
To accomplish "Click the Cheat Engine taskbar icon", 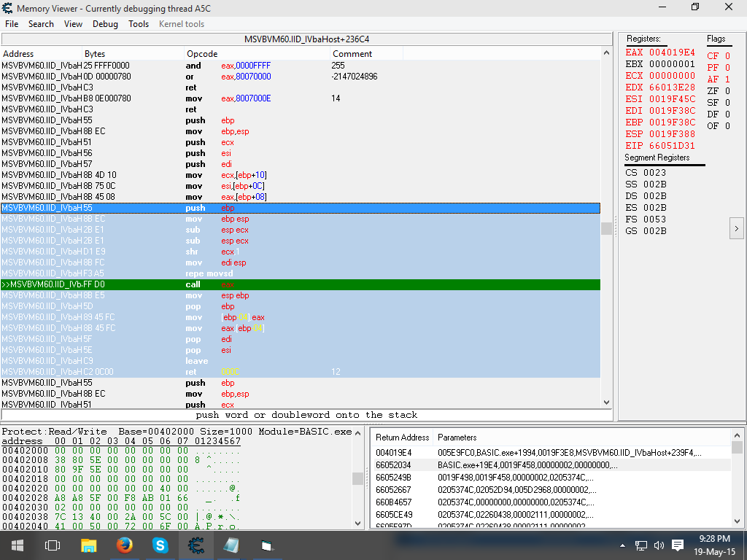I will click(196, 545).
